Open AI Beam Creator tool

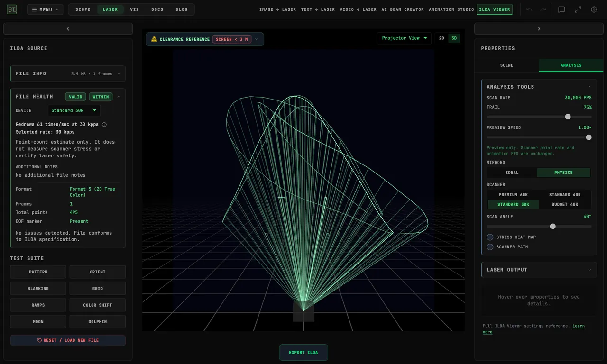(x=403, y=9)
